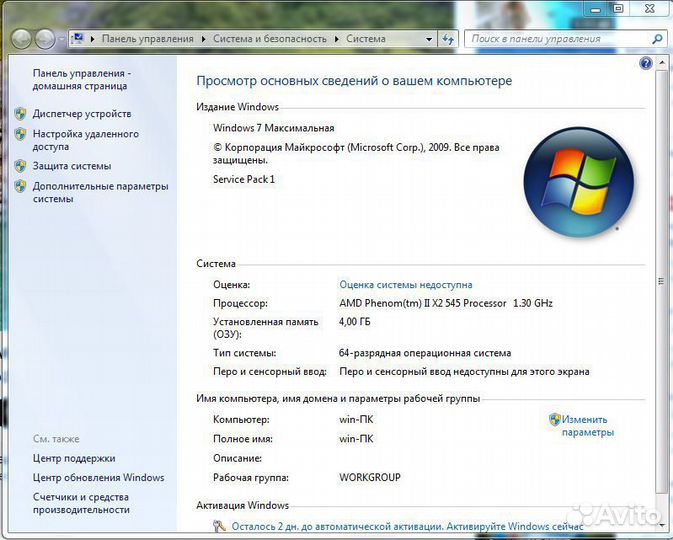Expand the arrow after Панель управления breadcrumb
The image size is (673, 540).
point(204,39)
